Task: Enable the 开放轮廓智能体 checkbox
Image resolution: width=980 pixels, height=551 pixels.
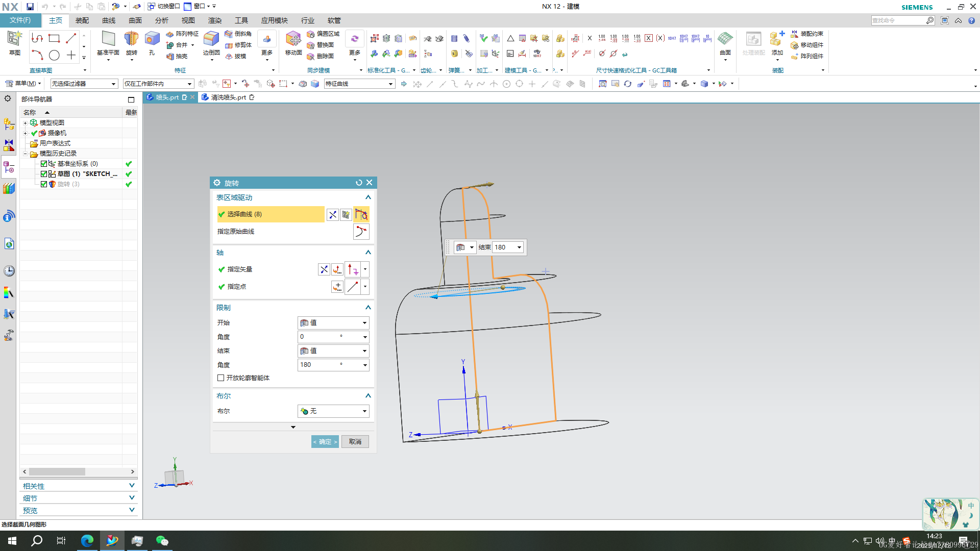Action: (220, 378)
